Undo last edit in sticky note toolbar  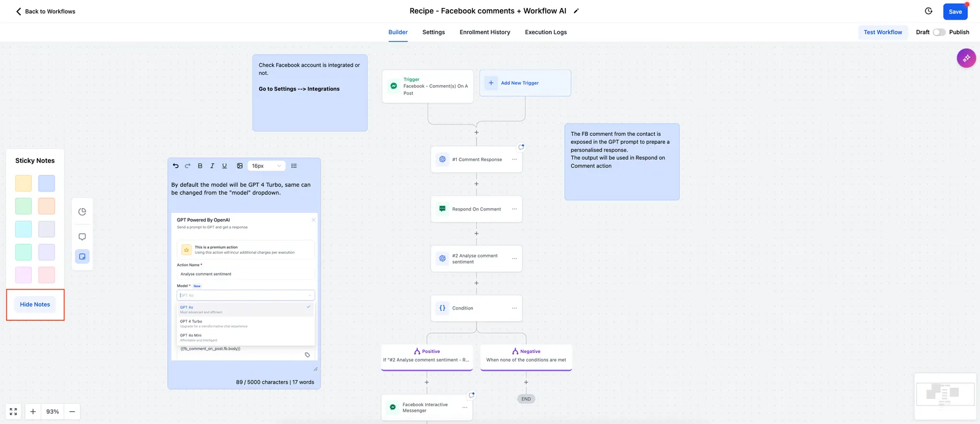pyautogui.click(x=176, y=166)
